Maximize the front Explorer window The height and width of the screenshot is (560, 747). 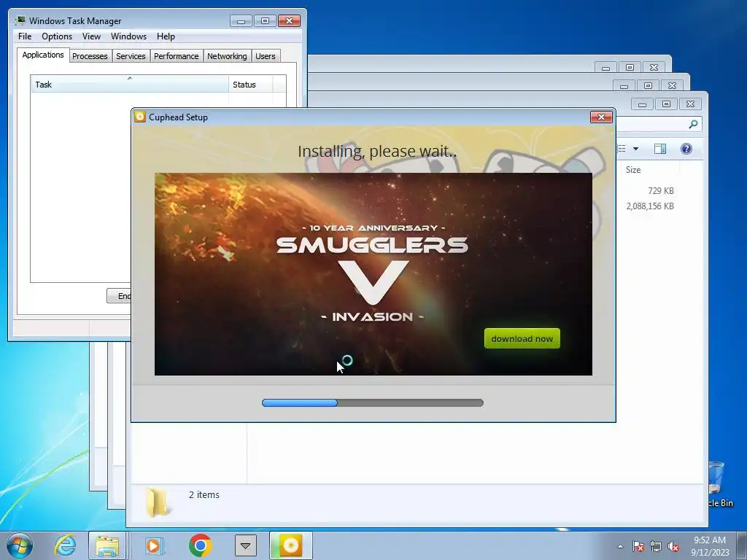tap(666, 104)
